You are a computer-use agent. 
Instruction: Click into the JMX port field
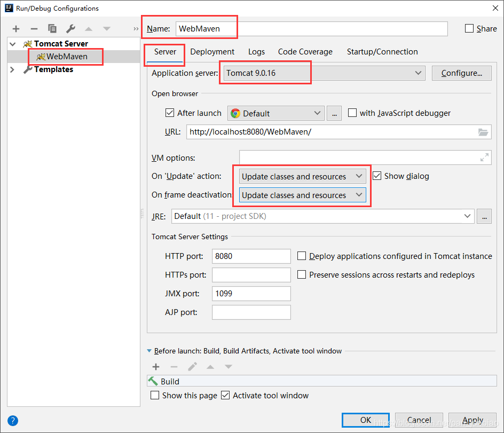251,294
